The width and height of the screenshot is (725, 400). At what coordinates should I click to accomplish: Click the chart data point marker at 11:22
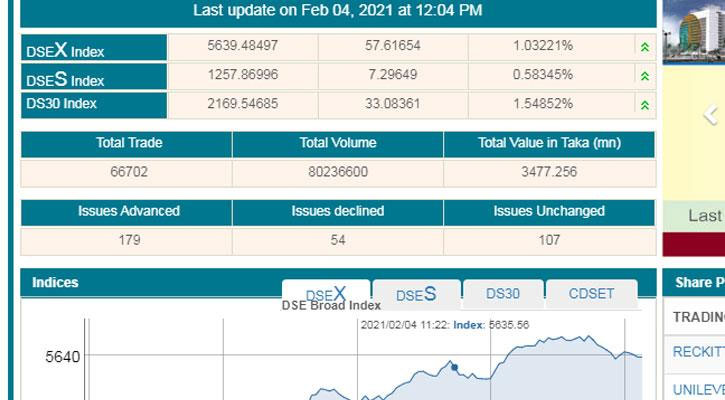pos(454,367)
